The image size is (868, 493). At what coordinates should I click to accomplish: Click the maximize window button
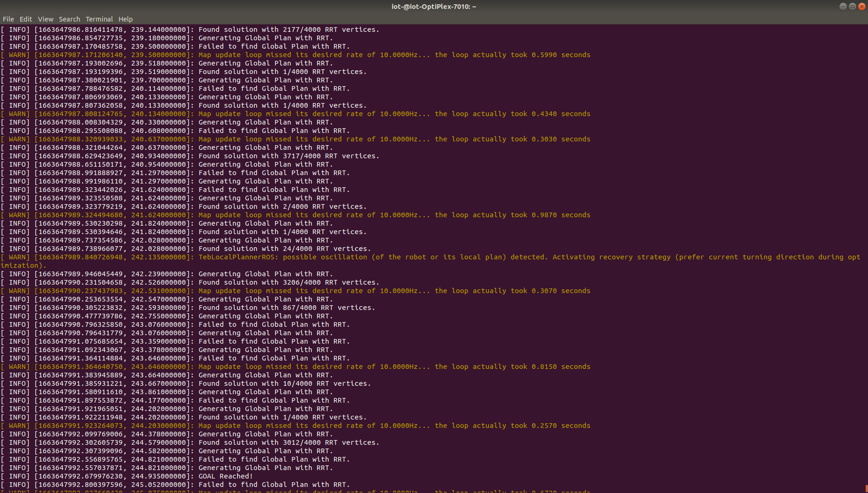(853, 6)
